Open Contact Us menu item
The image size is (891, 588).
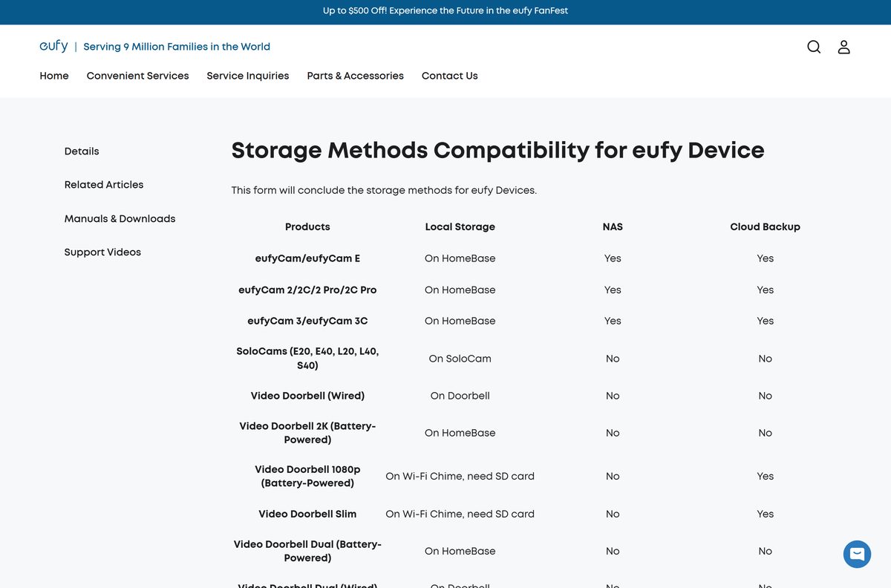click(450, 76)
